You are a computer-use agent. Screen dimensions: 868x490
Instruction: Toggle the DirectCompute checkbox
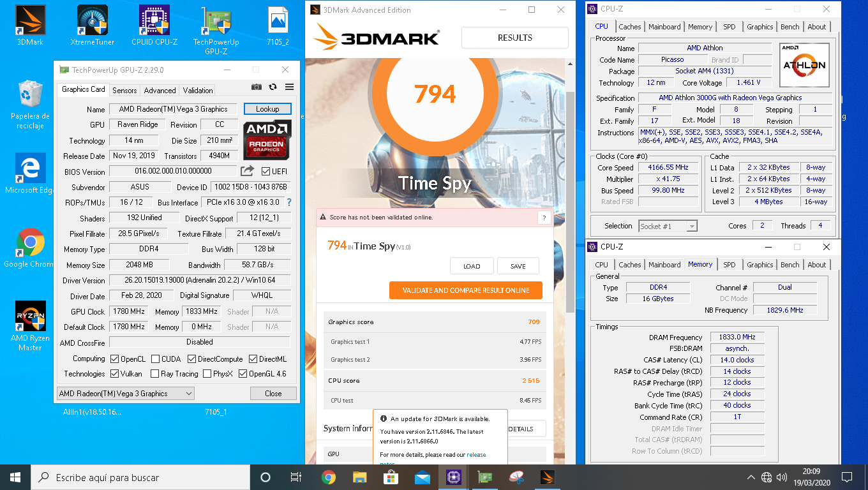[191, 359]
